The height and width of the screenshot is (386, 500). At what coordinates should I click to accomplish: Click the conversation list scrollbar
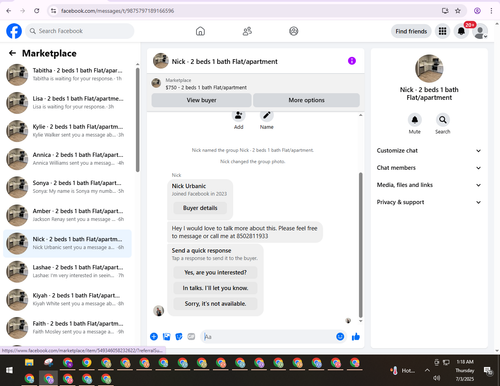click(137, 120)
